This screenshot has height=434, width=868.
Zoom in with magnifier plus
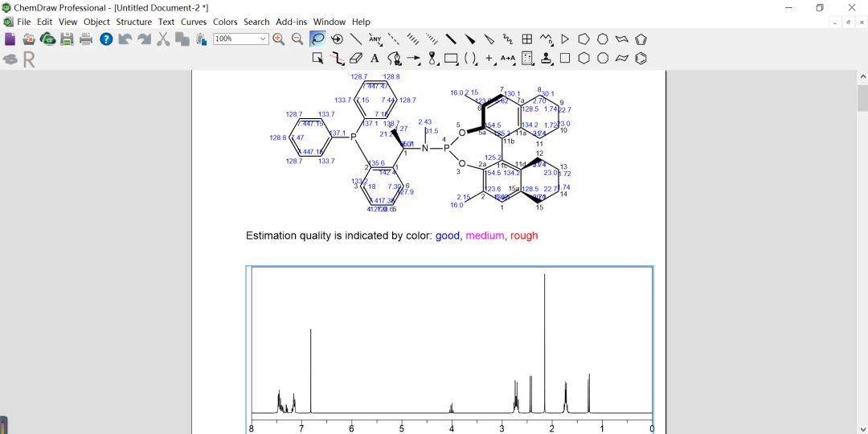278,39
